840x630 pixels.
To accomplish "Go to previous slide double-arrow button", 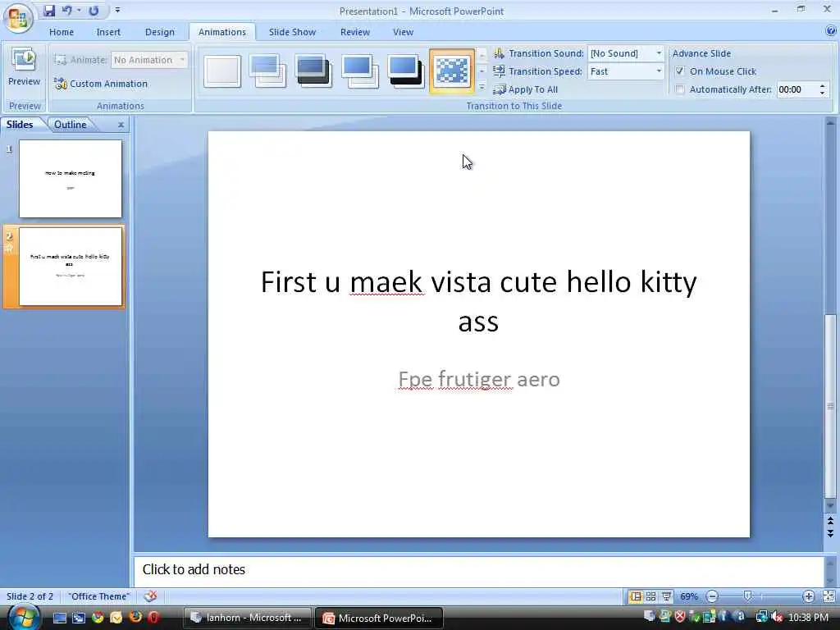I will (830, 520).
